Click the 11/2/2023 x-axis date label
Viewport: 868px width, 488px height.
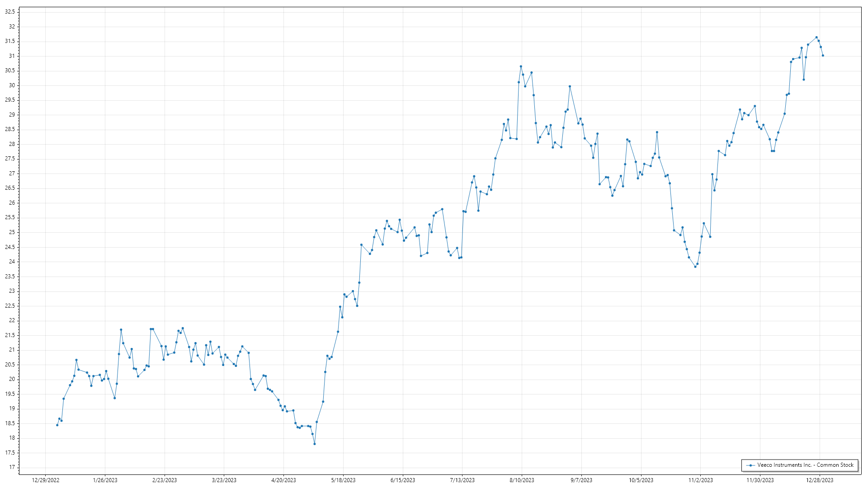click(x=700, y=480)
